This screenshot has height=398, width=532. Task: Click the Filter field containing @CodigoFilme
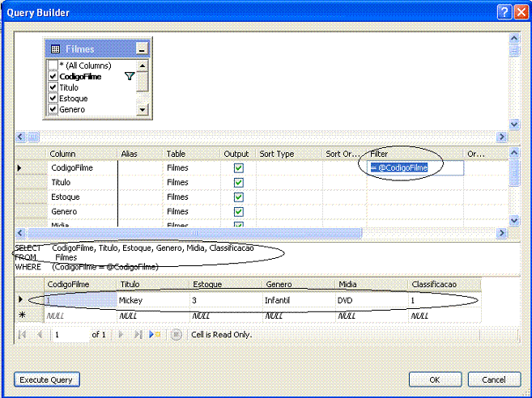415,167
